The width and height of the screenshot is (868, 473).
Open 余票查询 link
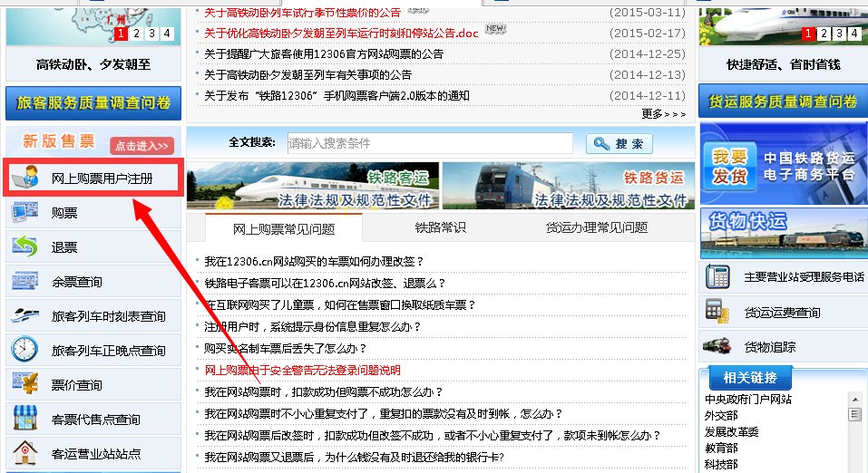[x=77, y=282]
